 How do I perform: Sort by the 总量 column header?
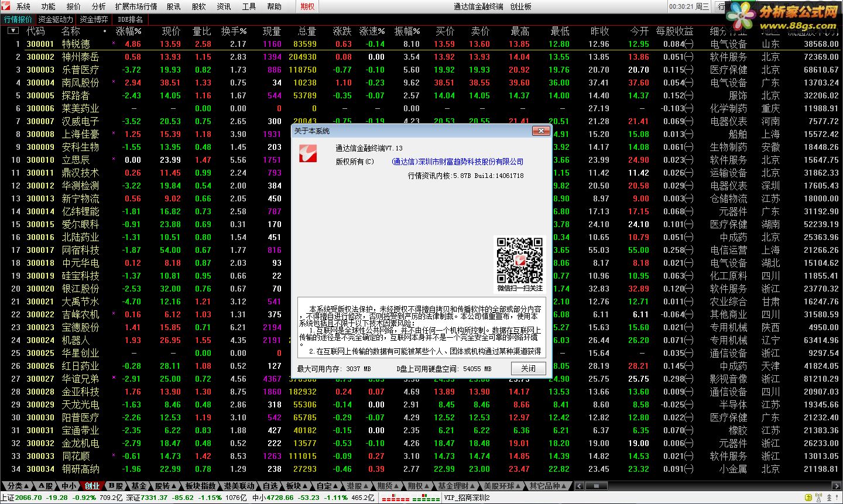(x=307, y=31)
